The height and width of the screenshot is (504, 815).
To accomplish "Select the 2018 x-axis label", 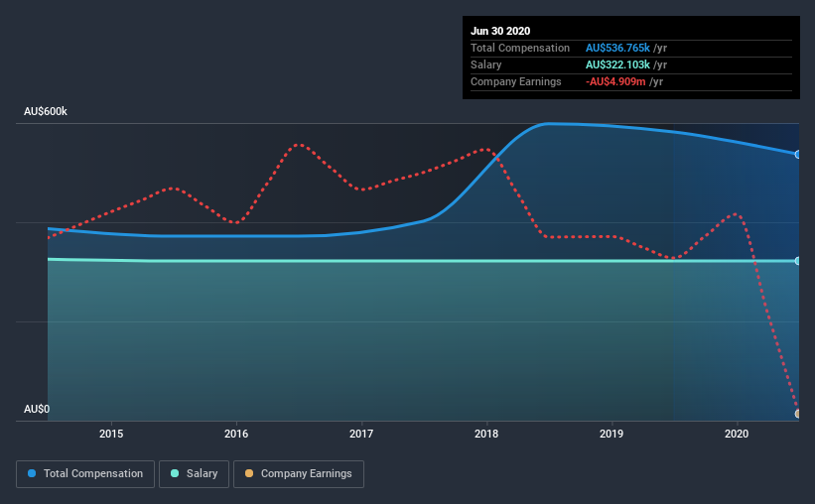I will pos(486,434).
